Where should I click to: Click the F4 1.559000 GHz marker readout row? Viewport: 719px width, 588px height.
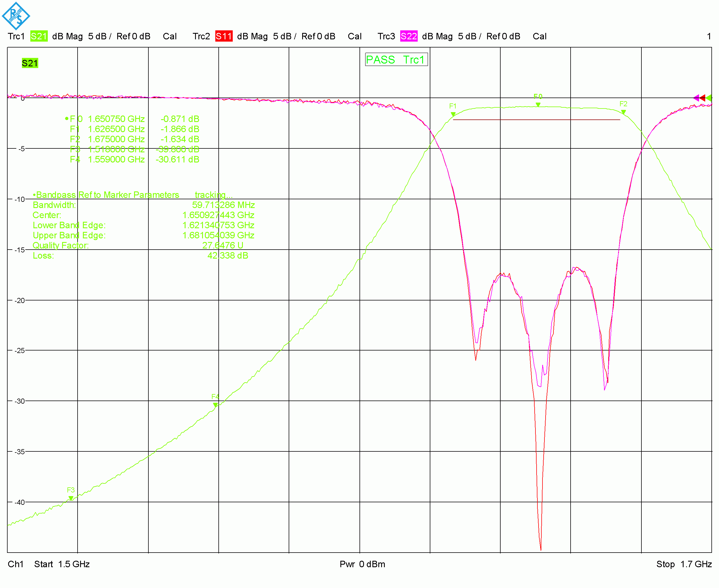tap(134, 159)
